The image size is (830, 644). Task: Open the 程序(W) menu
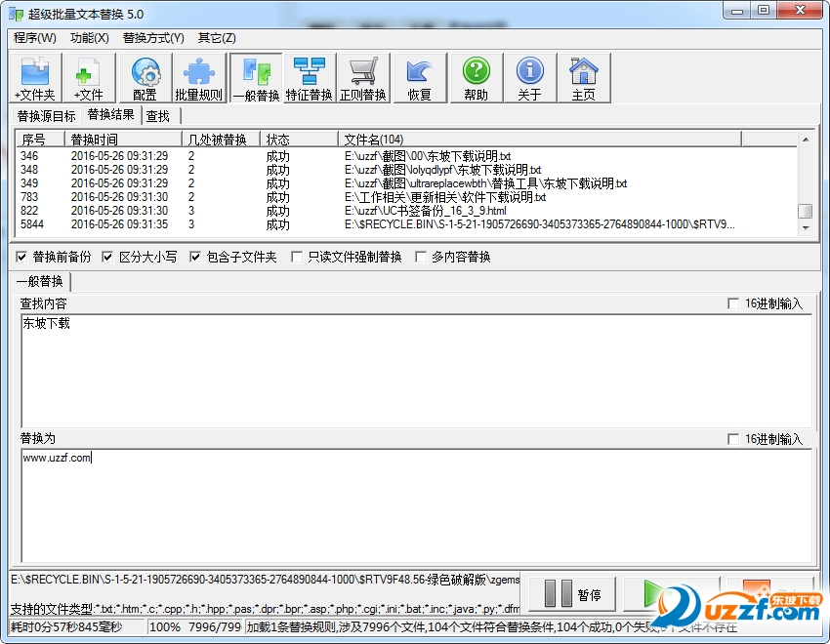pyautogui.click(x=35, y=37)
